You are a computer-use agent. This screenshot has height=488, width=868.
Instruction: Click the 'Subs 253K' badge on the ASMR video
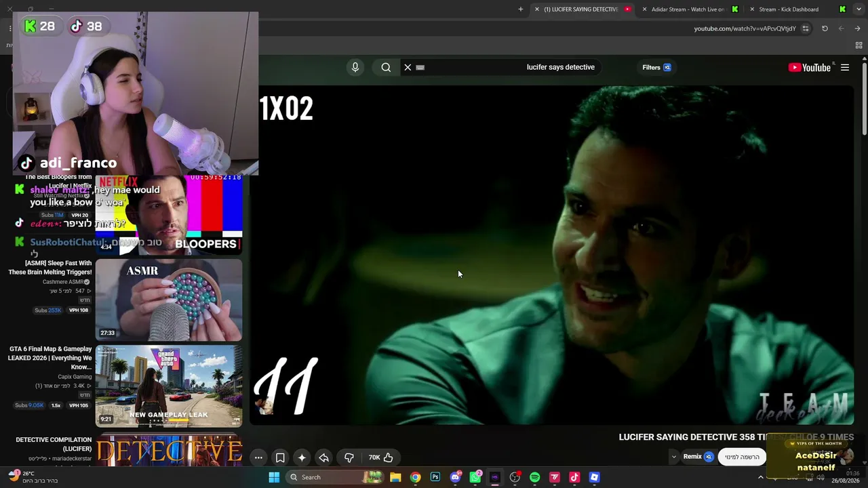tap(48, 310)
